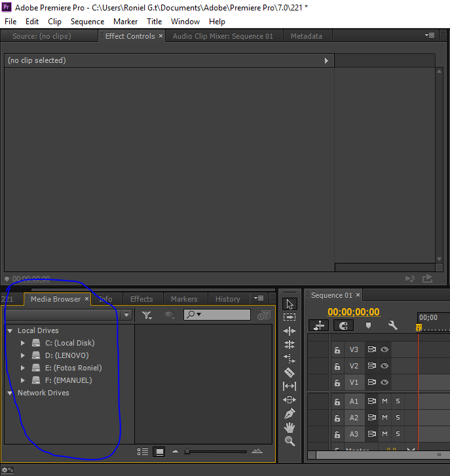Select the Hand tool
This screenshot has width=450, height=476.
[x=290, y=427]
